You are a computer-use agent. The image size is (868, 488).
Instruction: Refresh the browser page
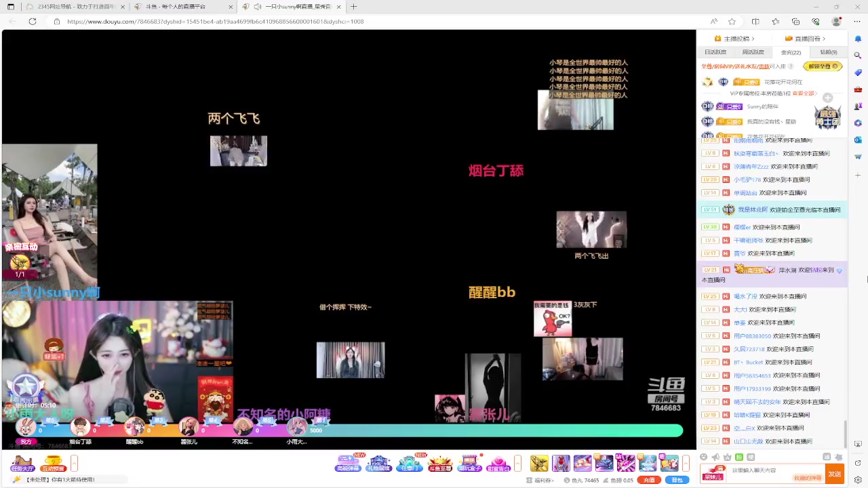click(x=32, y=22)
